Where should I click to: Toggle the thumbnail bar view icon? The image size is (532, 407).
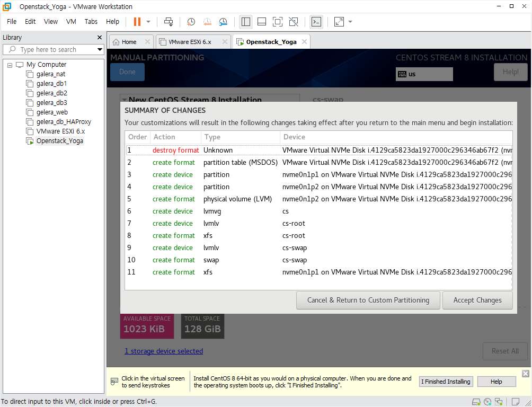click(x=262, y=22)
